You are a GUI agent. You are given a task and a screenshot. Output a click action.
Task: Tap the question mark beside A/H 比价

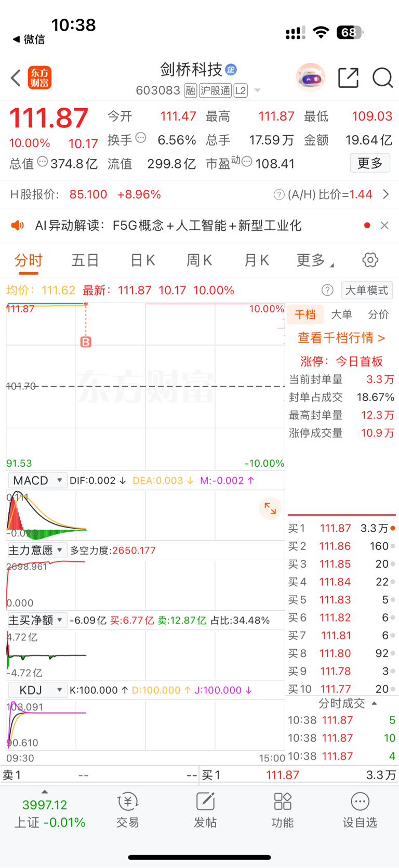[x=279, y=194]
